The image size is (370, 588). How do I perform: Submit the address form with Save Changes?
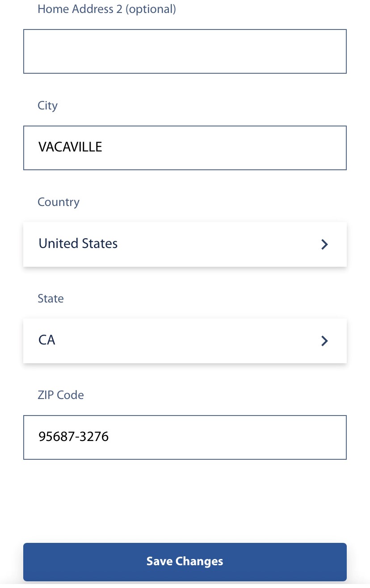(185, 562)
